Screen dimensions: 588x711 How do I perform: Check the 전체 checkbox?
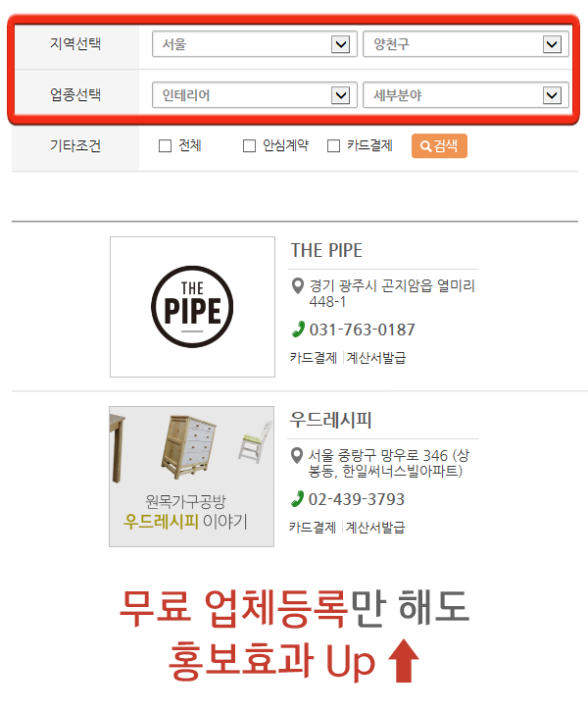pyautogui.click(x=165, y=146)
